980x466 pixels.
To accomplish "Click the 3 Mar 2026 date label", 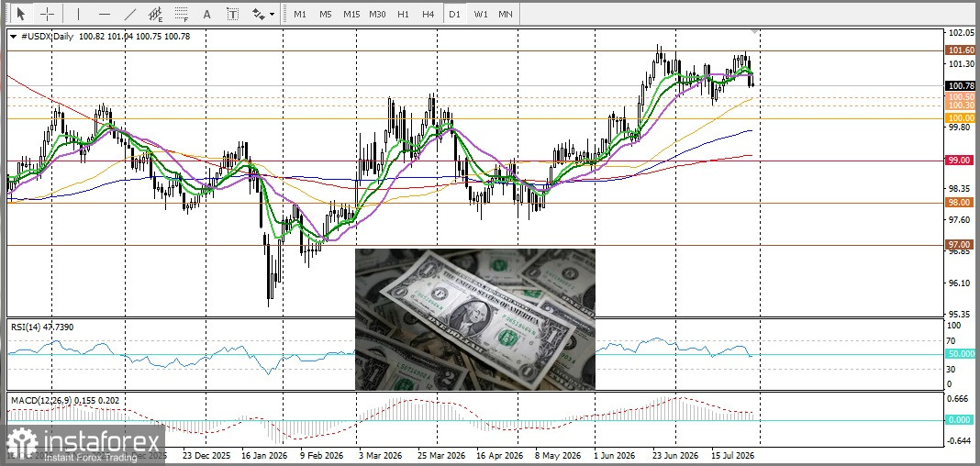I will coord(379,455).
